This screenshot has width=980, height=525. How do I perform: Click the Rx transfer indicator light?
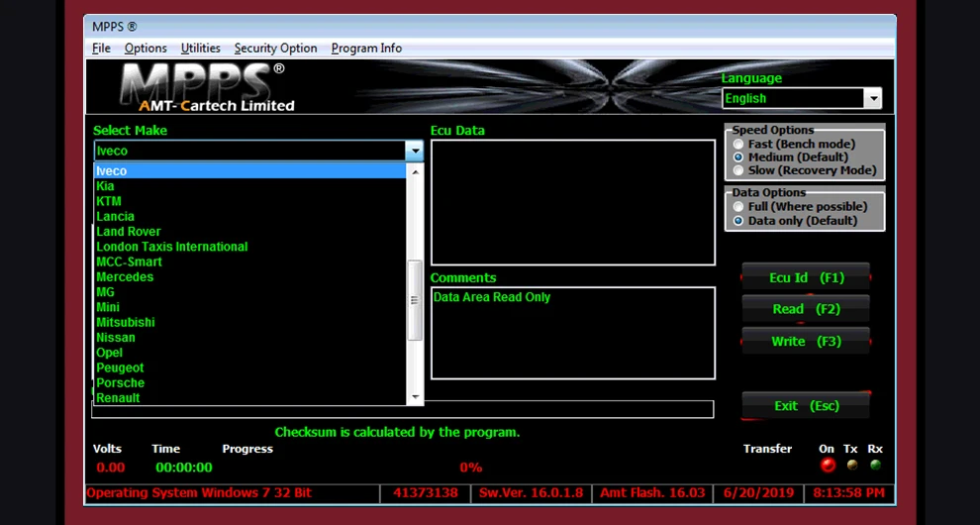point(875,465)
